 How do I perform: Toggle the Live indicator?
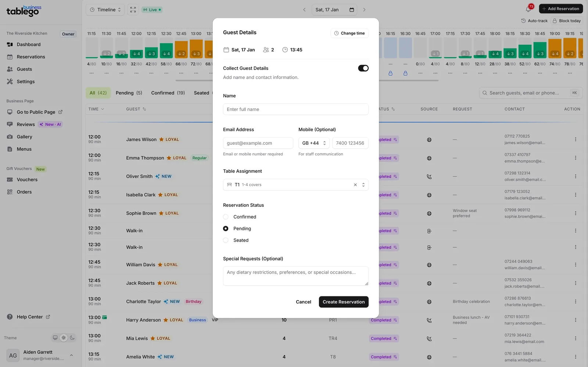tap(152, 10)
